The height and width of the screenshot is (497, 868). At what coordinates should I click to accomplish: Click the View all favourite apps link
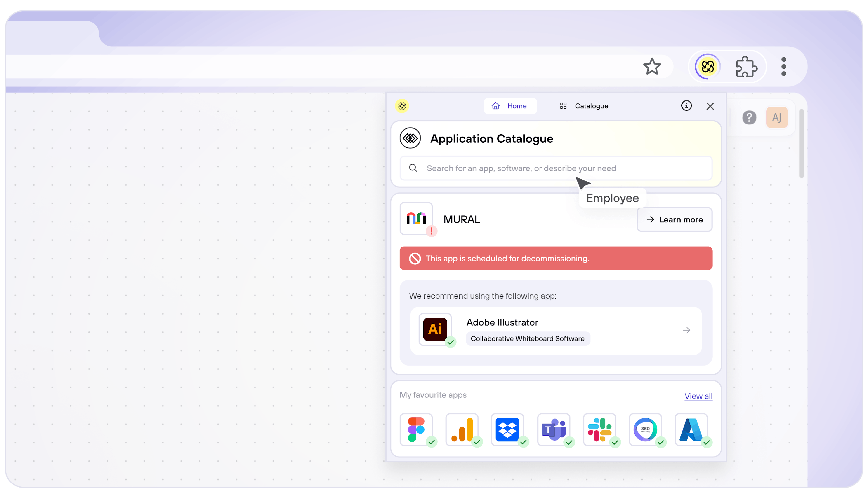pyautogui.click(x=698, y=396)
